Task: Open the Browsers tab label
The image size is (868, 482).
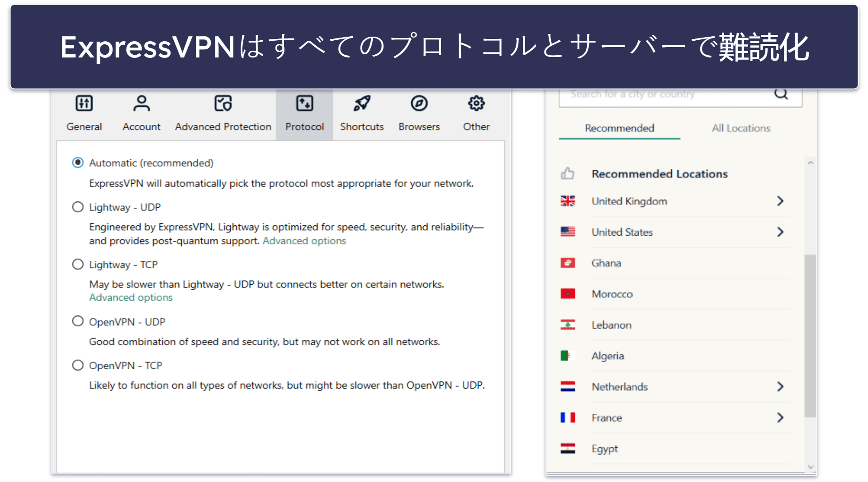Action: [x=419, y=127]
